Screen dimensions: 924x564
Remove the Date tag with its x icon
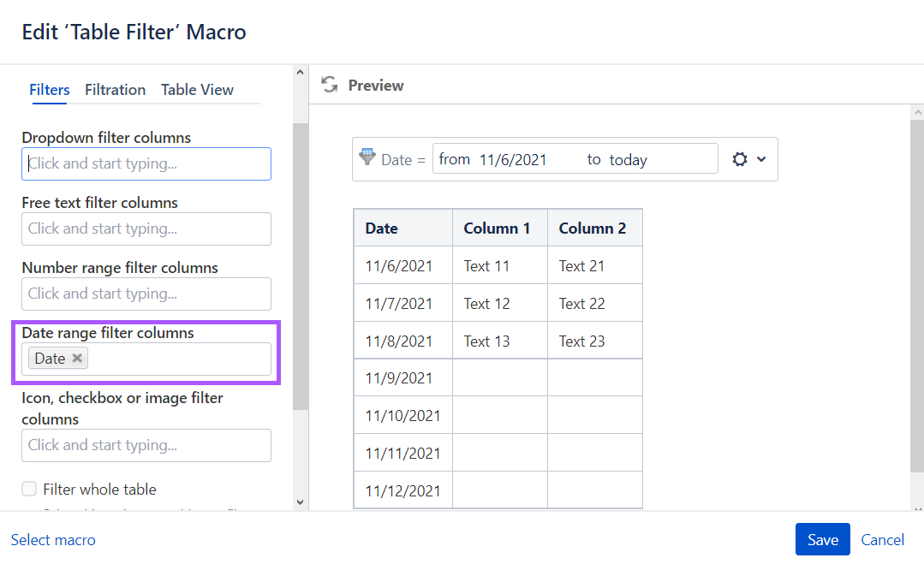point(76,358)
